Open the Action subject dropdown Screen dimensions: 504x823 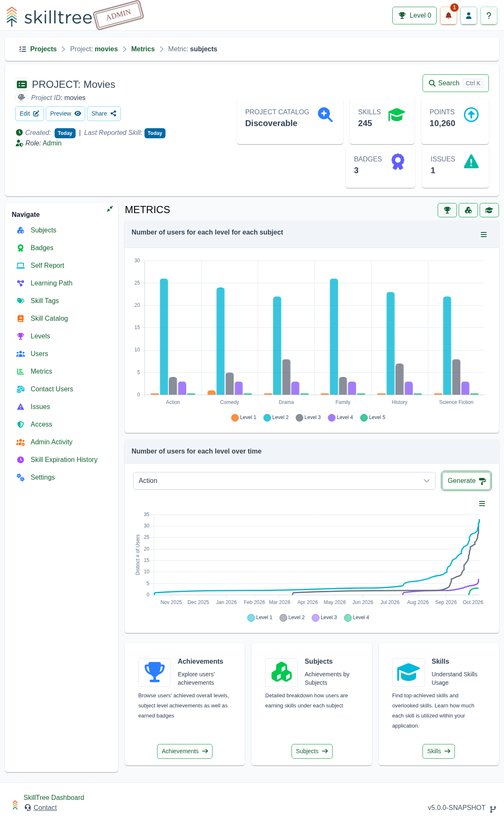(284, 481)
